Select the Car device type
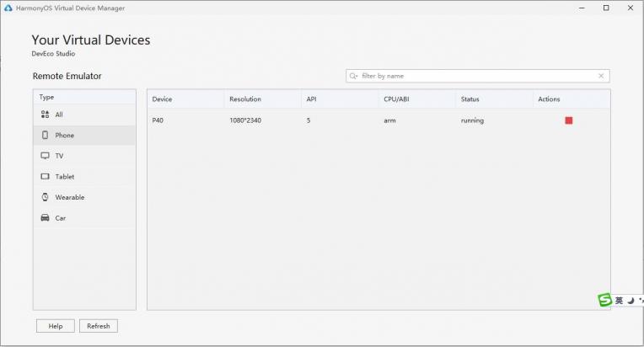Screen dimensions: 644x347 point(84,218)
